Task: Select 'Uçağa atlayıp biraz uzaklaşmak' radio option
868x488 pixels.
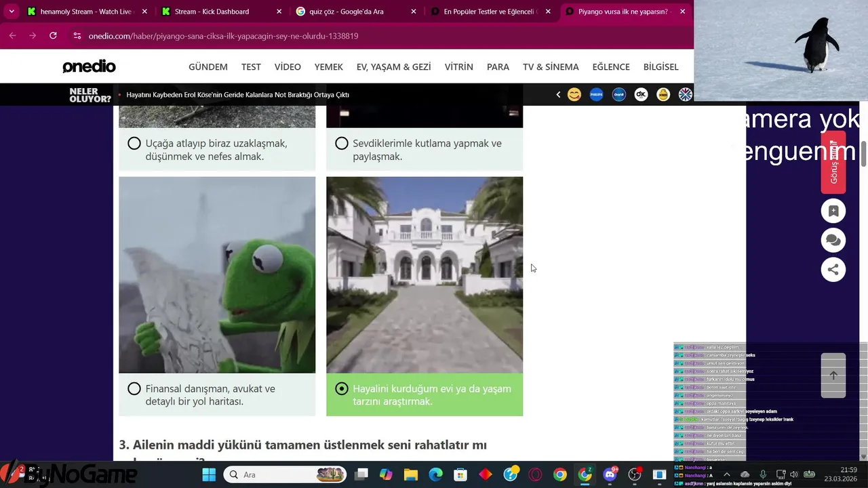Action: coord(134,144)
